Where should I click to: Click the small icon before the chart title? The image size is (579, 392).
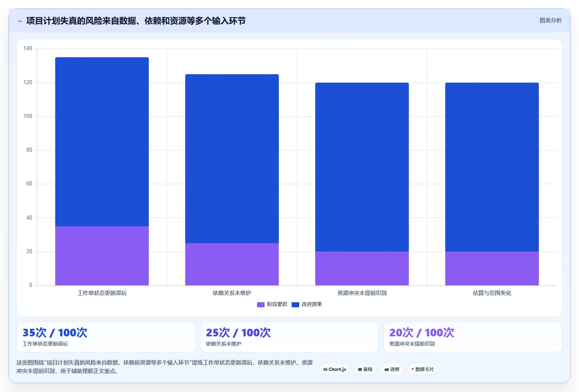[20, 21]
